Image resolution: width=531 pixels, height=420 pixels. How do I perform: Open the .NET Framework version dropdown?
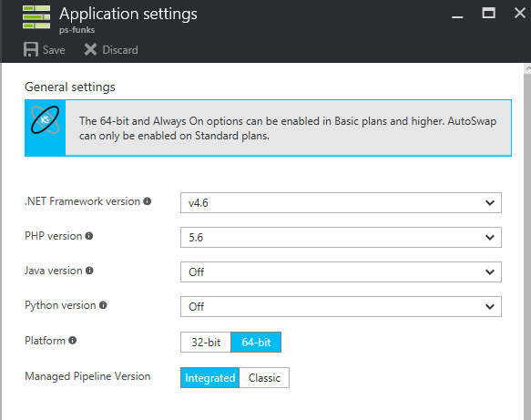click(x=341, y=203)
